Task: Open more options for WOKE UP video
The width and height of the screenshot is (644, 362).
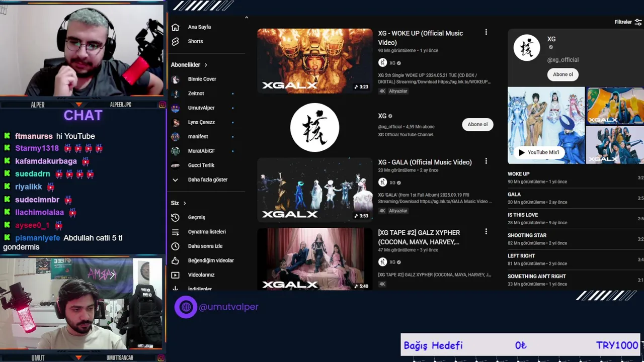Action: (x=486, y=32)
